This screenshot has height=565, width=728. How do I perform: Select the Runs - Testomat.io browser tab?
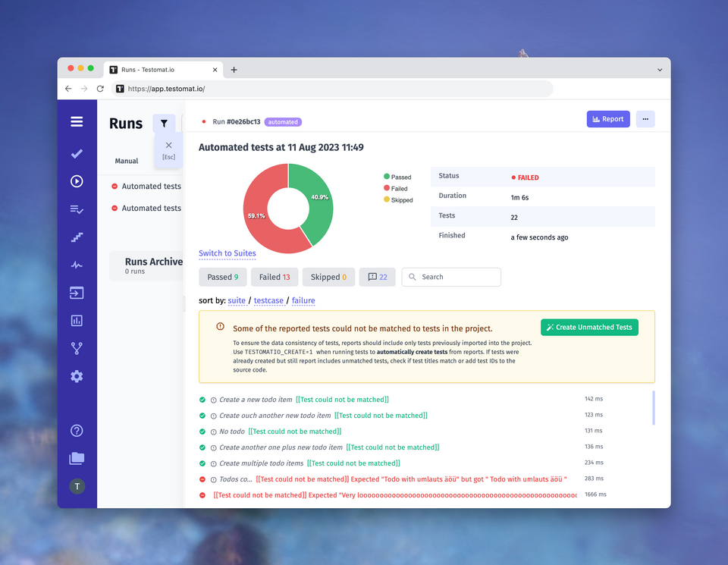163,70
